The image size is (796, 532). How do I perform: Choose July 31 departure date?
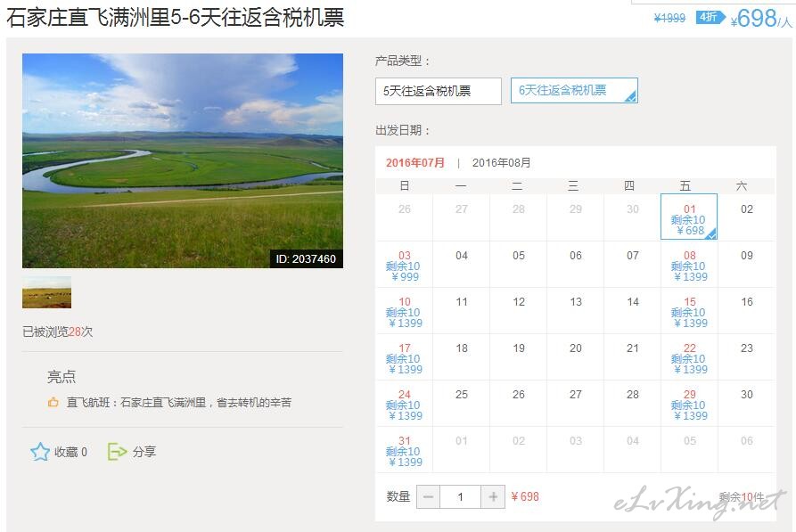click(404, 451)
